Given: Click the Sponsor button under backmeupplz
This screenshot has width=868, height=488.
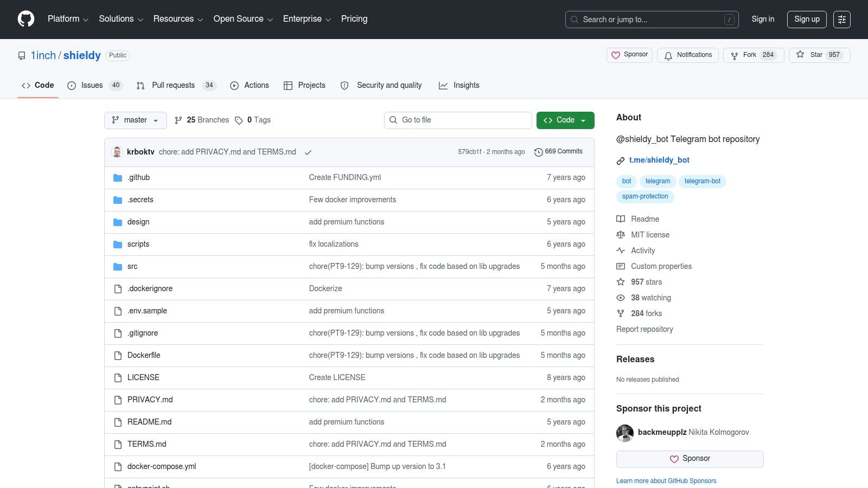Looking at the screenshot, I should [690, 459].
